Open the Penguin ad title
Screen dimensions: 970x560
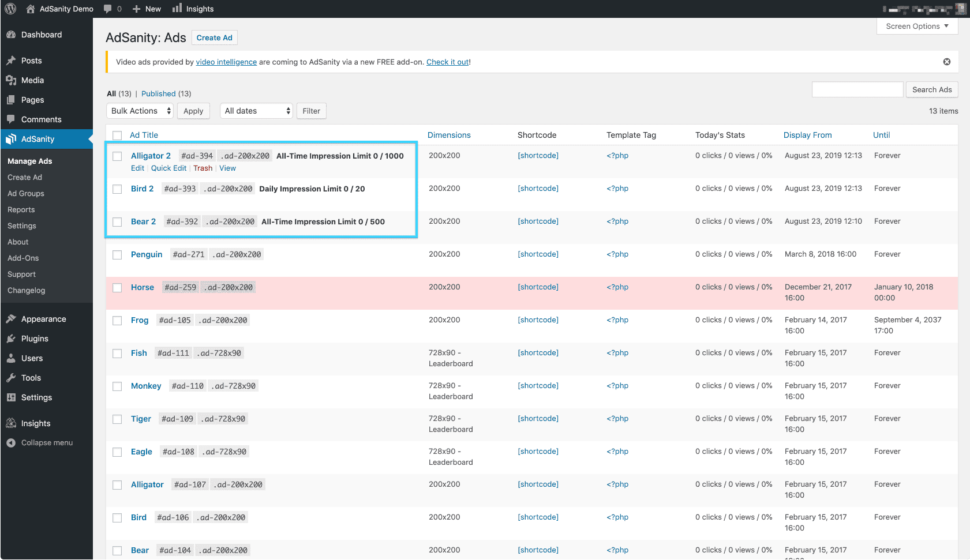click(x=147, y=254)
